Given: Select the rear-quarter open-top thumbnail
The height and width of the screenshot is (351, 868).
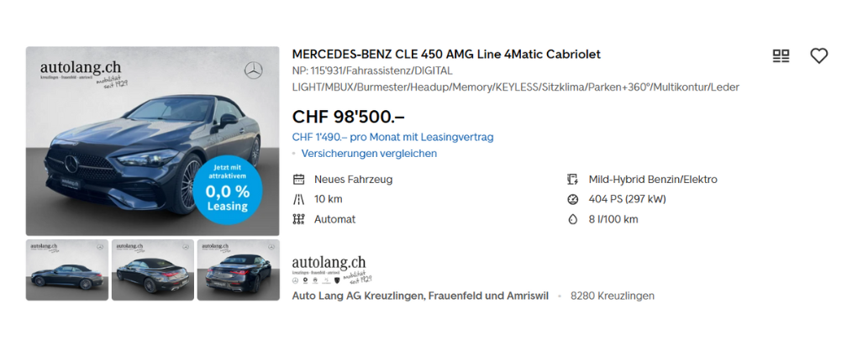Looking at the screenshot, I should coord(153,270).
